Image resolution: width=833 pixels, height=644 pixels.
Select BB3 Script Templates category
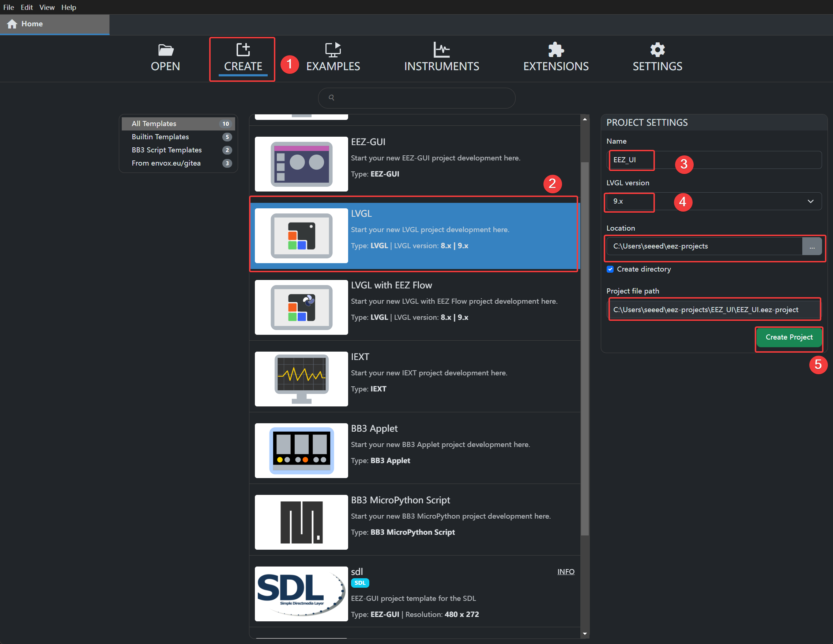point(167,150)
